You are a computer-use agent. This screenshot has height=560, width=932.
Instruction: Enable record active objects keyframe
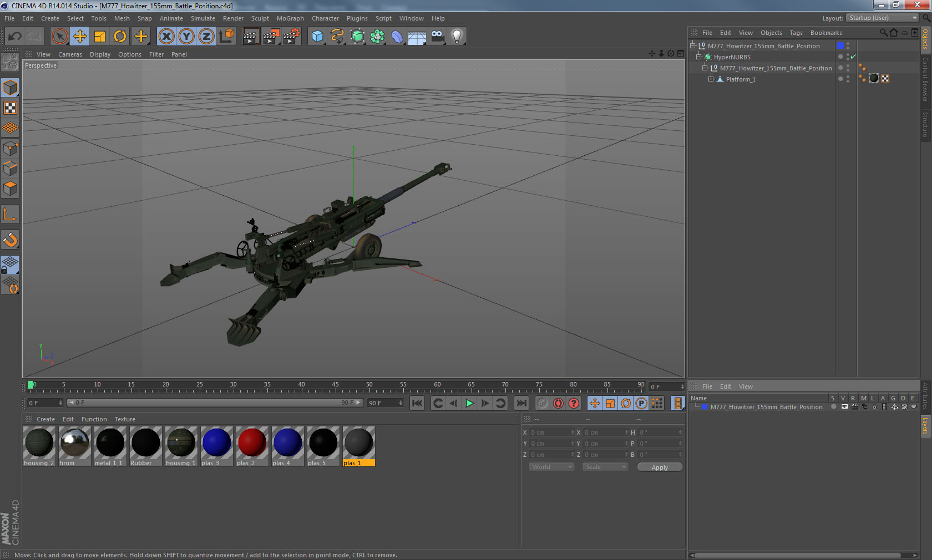(x=543, y=403)
